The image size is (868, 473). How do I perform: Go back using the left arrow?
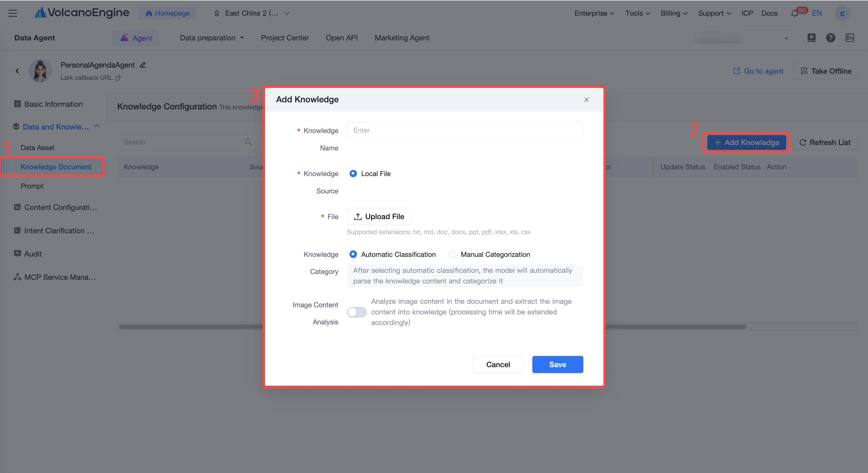click(17, 71)
